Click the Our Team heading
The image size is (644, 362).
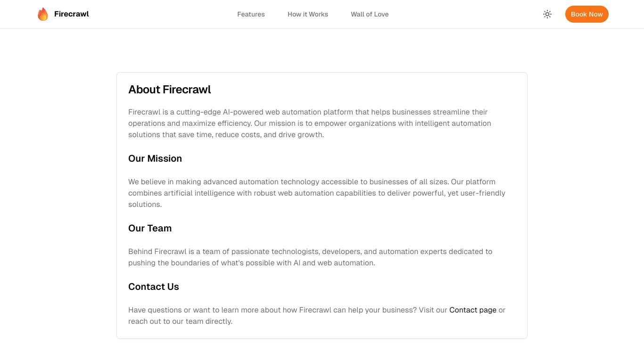(x=150, y=228)
